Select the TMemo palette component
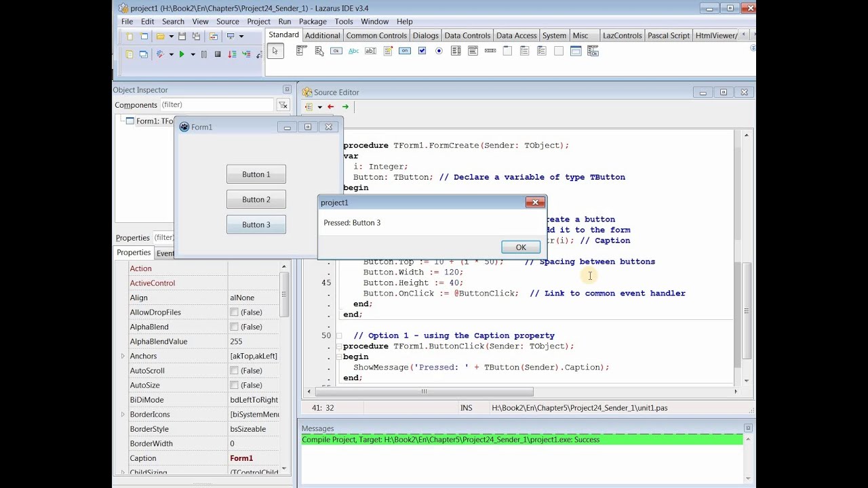868x488 pixels. (x=388, y=51)
